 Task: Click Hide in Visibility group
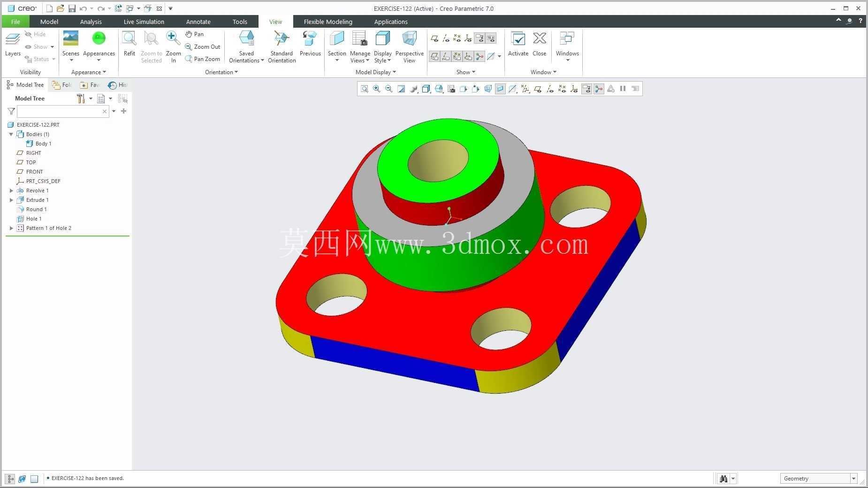point(35,34)
